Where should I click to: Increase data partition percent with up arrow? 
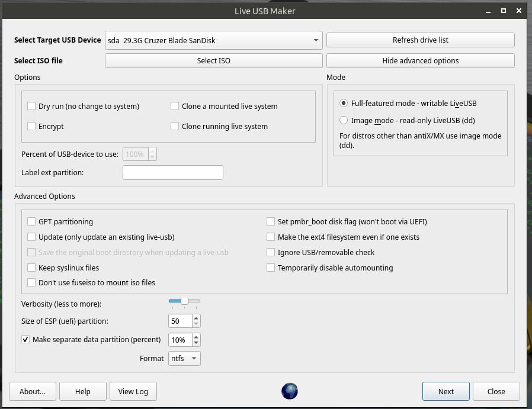tap(196, 336)
